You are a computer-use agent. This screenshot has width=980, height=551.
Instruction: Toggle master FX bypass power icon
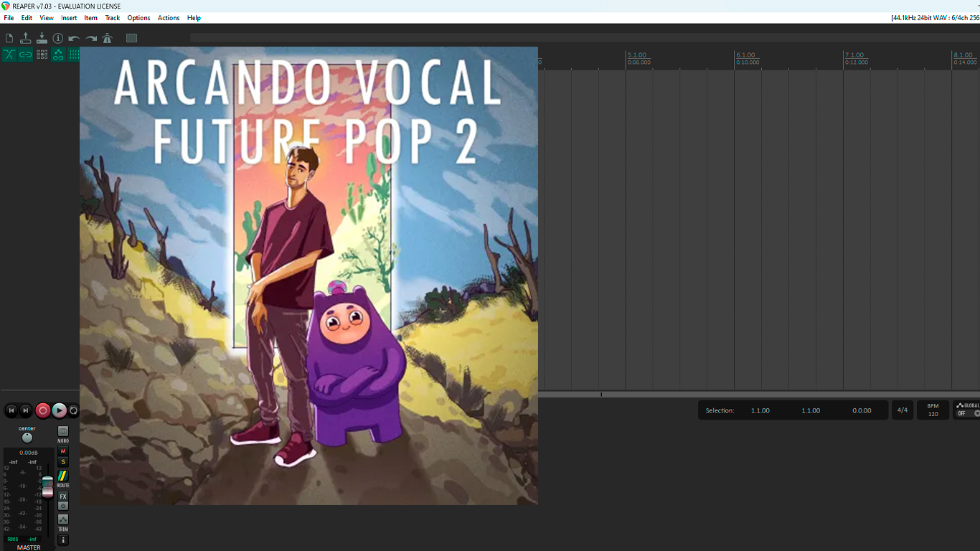point(63,506)
